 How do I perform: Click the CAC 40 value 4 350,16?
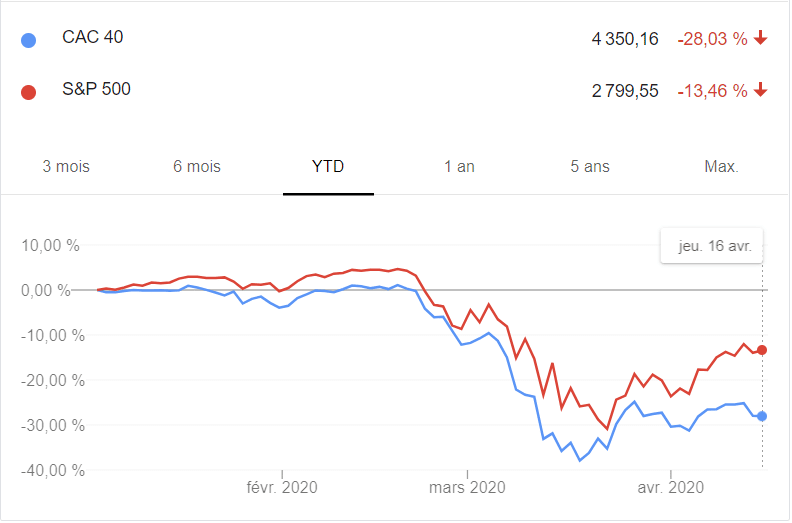coord(625,40)
